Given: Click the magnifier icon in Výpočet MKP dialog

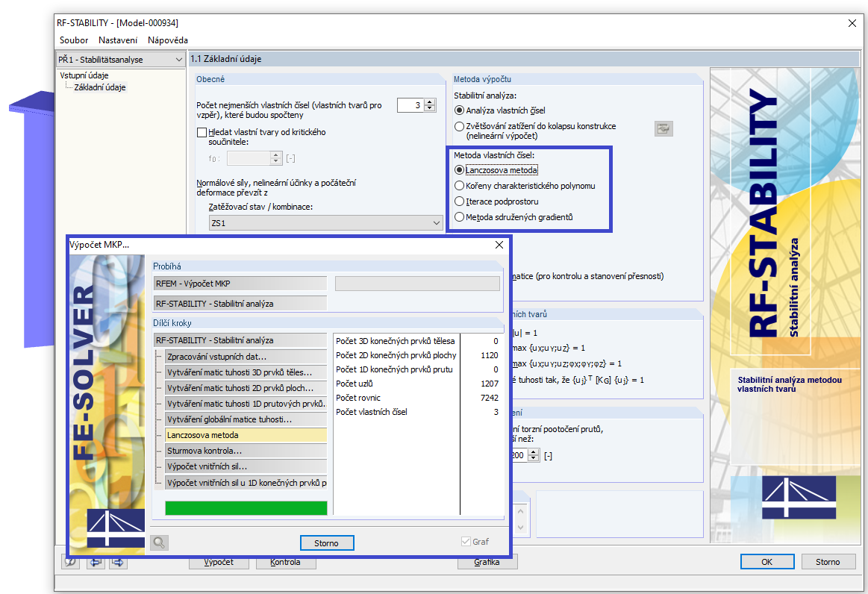Looking at the screenshot, I should [x=160, y=543].
